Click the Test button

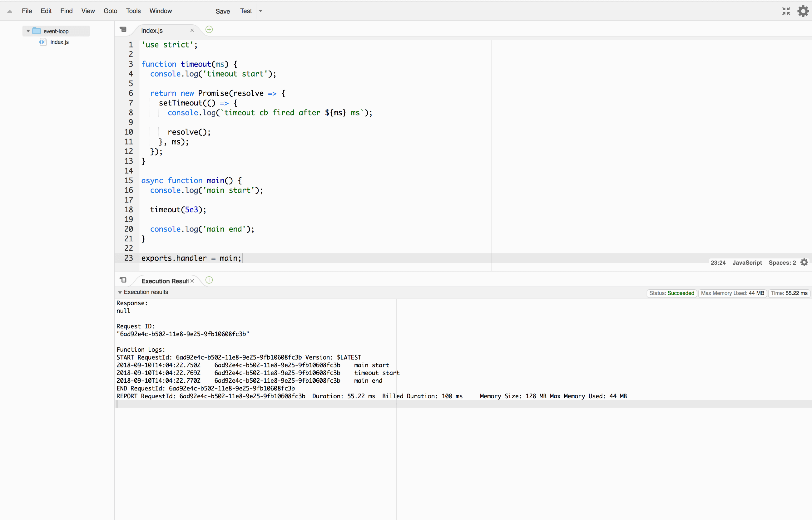(x=246, y=11)
